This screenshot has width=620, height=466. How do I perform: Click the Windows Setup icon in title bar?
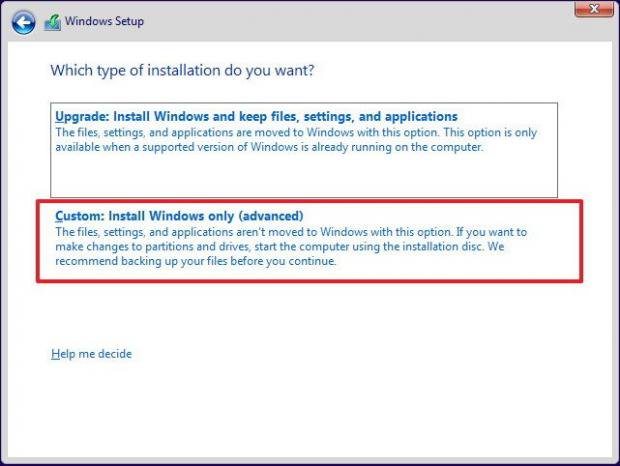[x=53, y=22]
